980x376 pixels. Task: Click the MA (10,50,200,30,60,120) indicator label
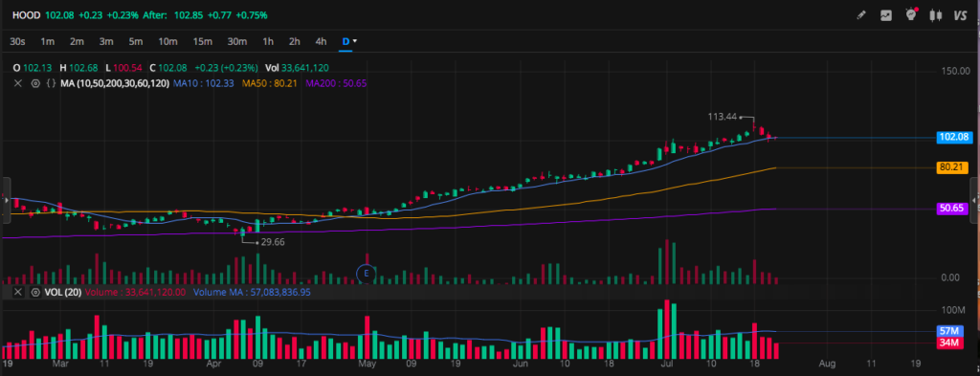115,83
